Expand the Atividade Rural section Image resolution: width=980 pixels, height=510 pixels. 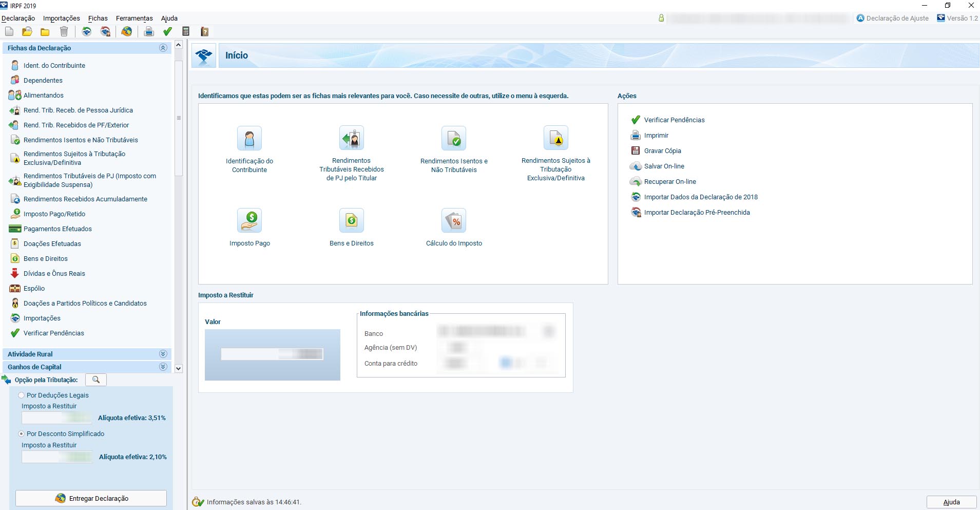[163, 354]
